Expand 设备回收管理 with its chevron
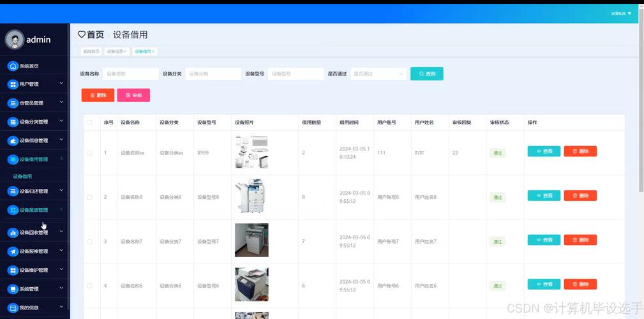Viewport: 644px width, 319px height. pos(62,232)
